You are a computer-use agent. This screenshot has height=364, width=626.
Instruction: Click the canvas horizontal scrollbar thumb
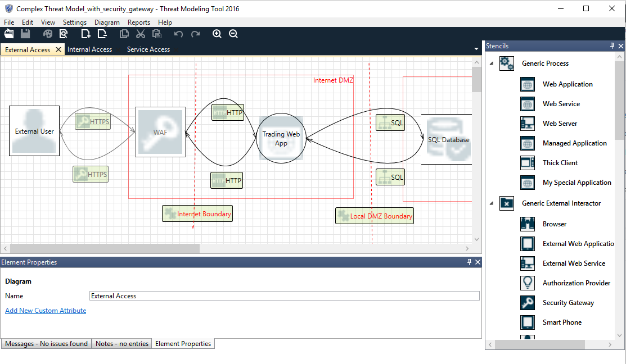click(x=105, y=248)
